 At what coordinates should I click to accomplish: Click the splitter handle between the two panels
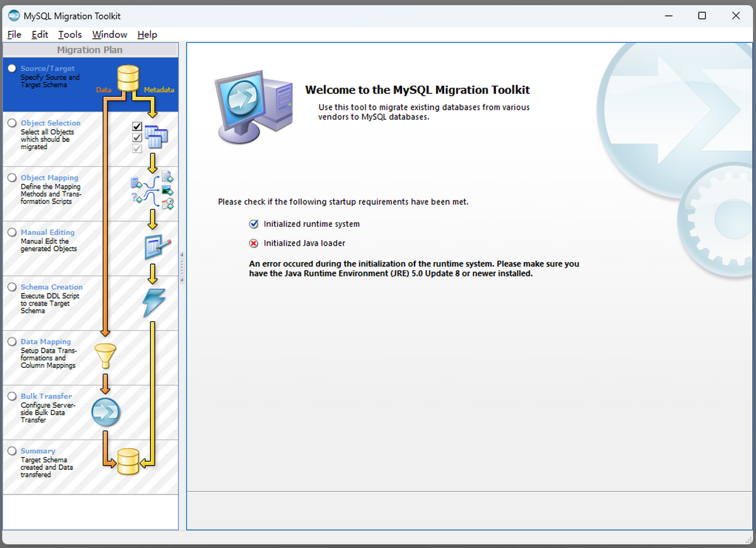[182, 267]
